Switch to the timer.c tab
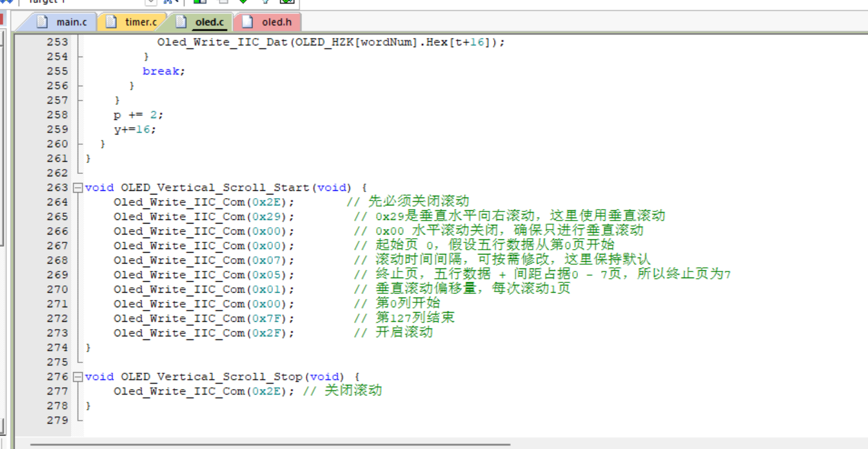The width and height of the screenshot is (868, 449). coord(131,22)
